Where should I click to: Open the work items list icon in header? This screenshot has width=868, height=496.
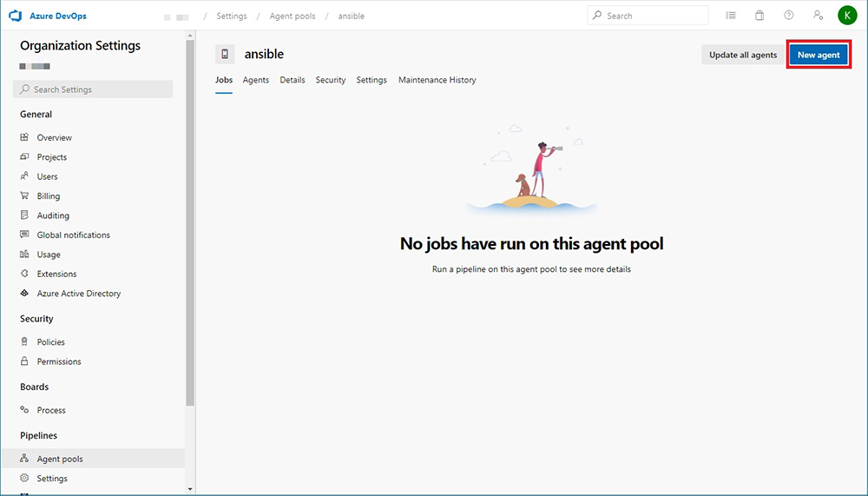click(x=731, y=16)
